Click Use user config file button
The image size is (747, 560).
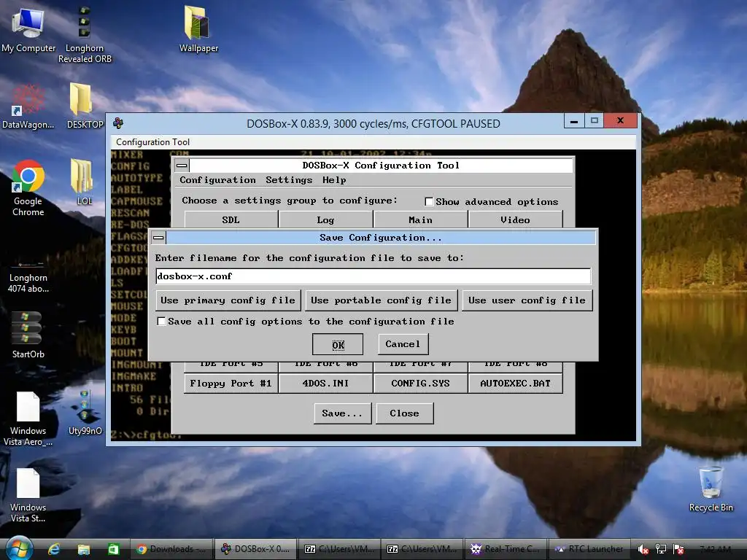pos(527,300)
